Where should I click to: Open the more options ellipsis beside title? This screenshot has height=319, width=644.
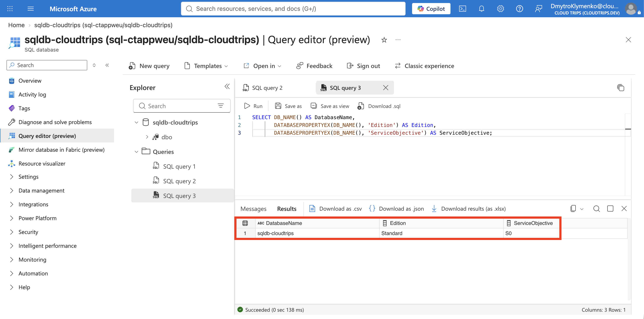pos(398,40)
